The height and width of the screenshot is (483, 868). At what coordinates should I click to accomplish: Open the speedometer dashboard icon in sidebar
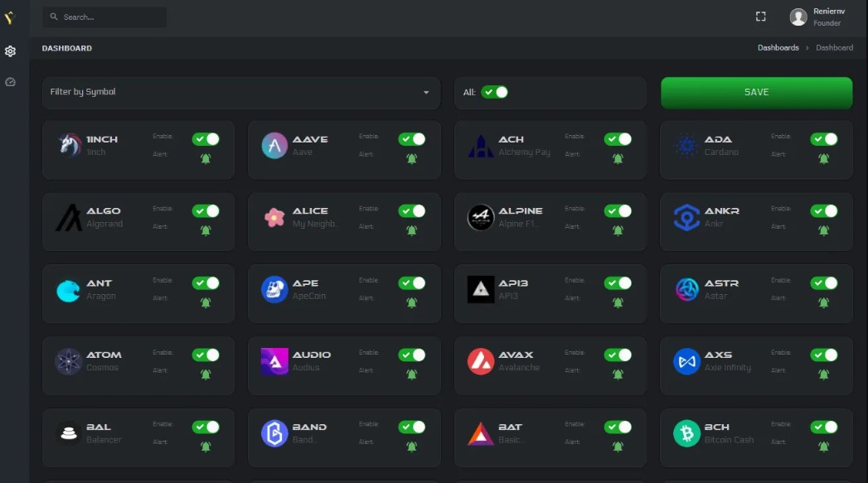click(10, 82)
